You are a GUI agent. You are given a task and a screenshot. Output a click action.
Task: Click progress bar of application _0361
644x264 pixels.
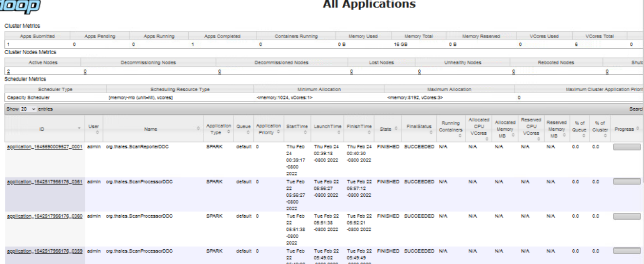[626, 182]
